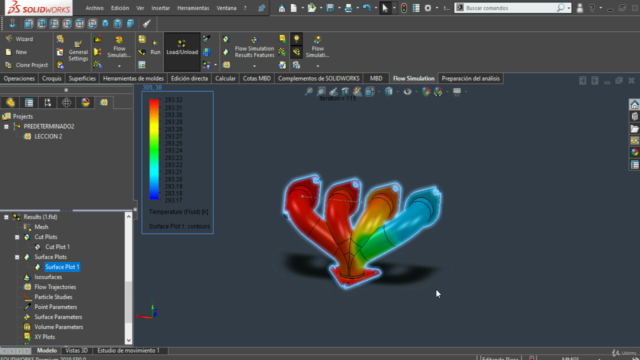Open the Archivo menu
Screen dimensions: 640x360
tap(94, 8)
